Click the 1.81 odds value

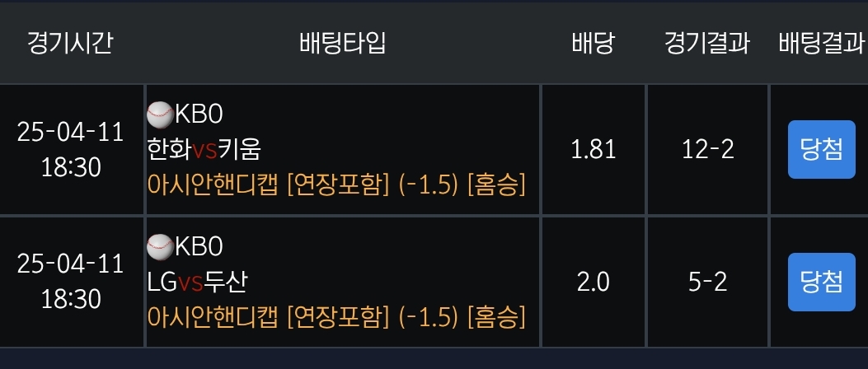[593, 149]
